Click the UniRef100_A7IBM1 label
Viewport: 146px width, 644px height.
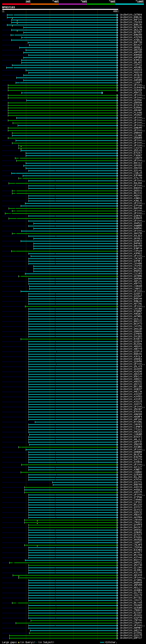[131, 580]
